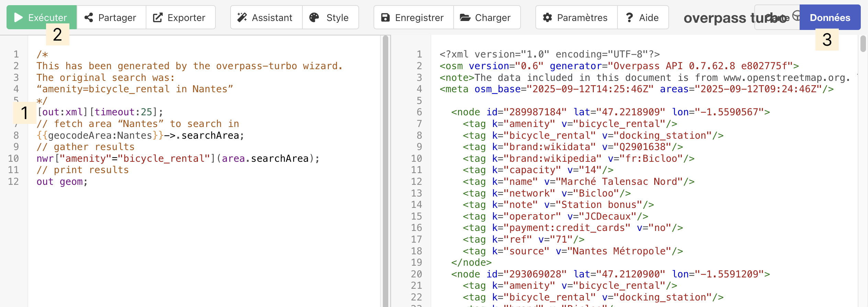This screenshot has width=868, height=307.
Task: Click the <note> line about openstreetmap.org
Action: 645,77
